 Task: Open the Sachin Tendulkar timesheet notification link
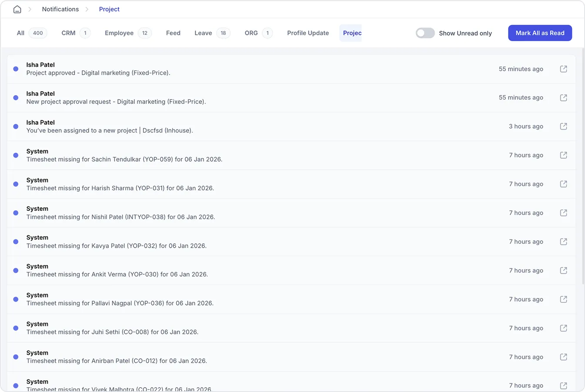(x=563, y=155)
